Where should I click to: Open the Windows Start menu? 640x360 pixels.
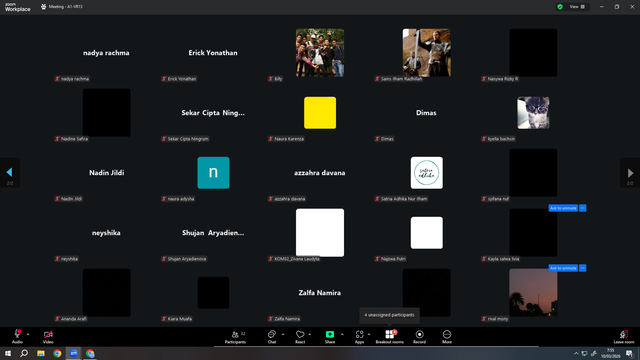click(x=8, y=353)
